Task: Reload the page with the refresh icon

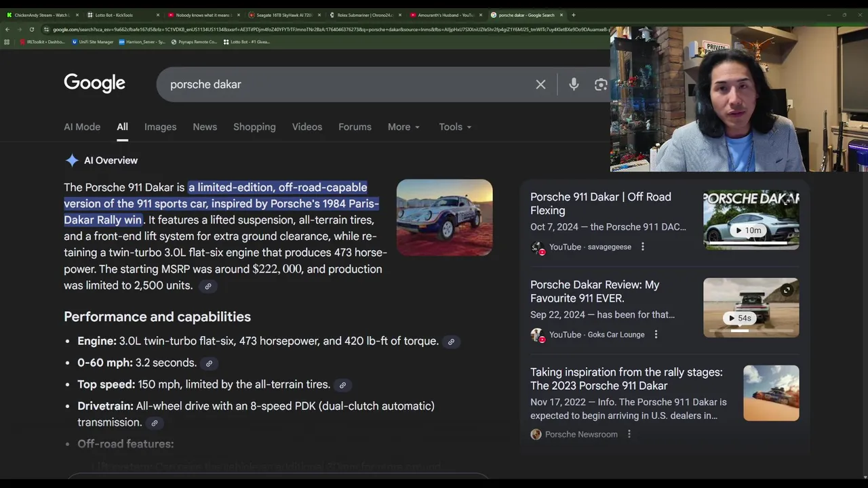Action: [31, 29]
